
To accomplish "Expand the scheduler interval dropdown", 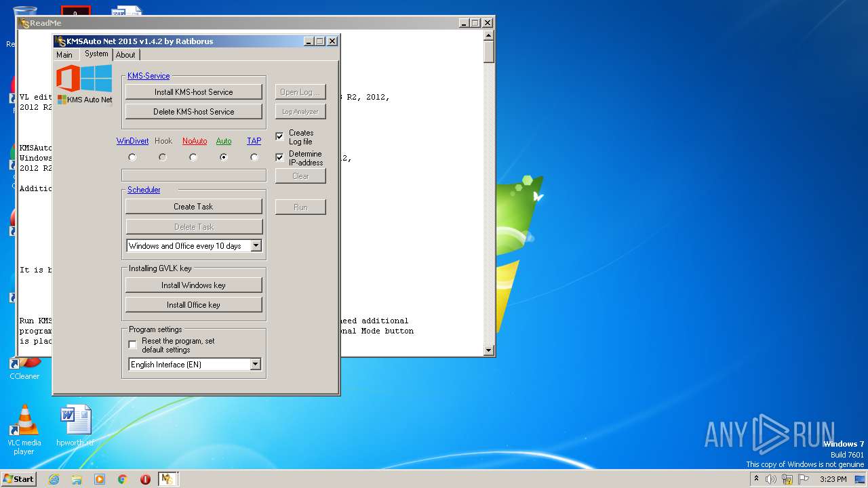I will [x=256, y=246].
